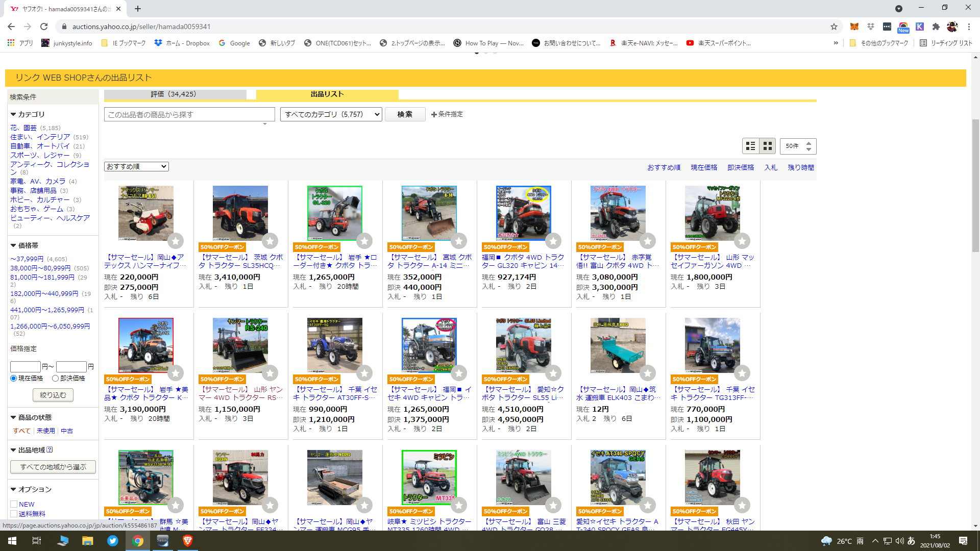
Task: Focus the maximum price input field
Action: (71, 367)
